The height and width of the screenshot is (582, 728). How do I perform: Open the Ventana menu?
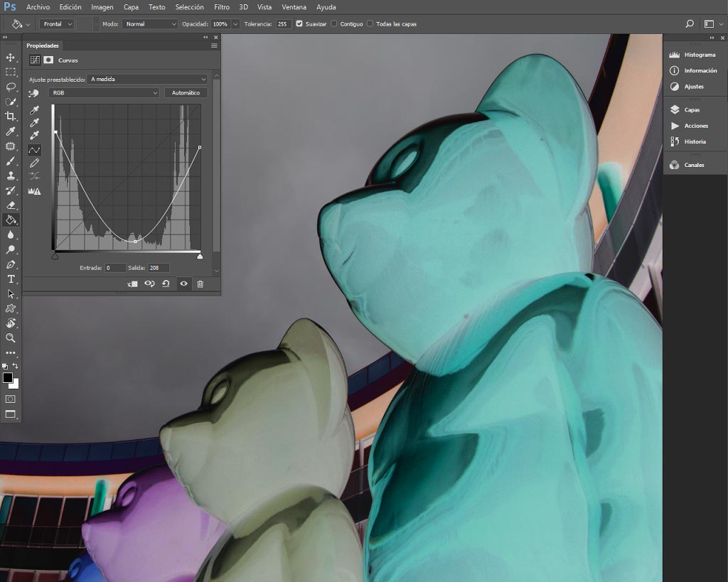click(294, 7)
